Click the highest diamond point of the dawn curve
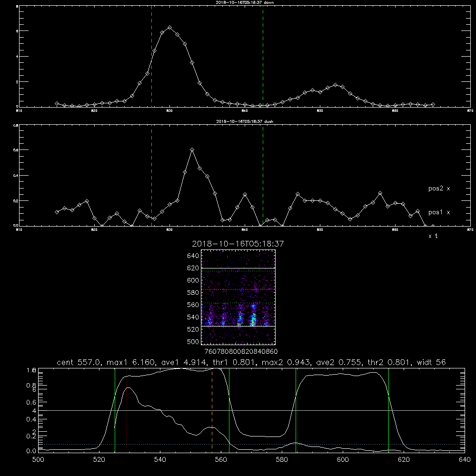Viewport: 476px width, 476px height. tap(170, 27)
